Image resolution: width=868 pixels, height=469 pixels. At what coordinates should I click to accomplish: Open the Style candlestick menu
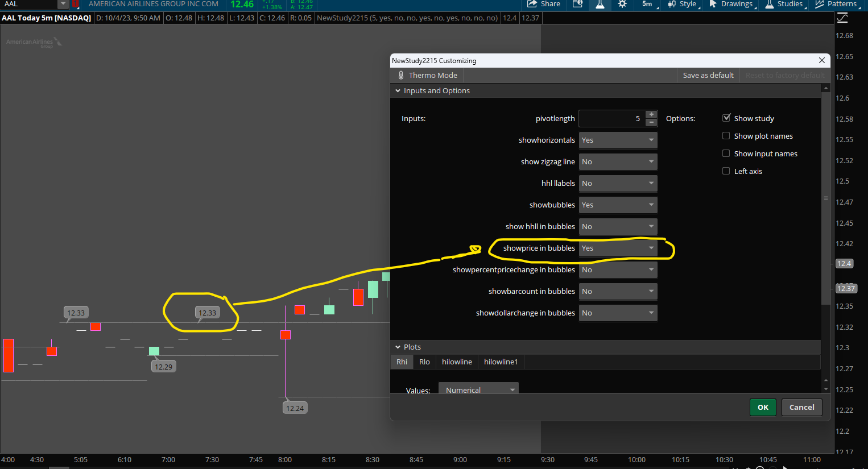tap(683, 4)
